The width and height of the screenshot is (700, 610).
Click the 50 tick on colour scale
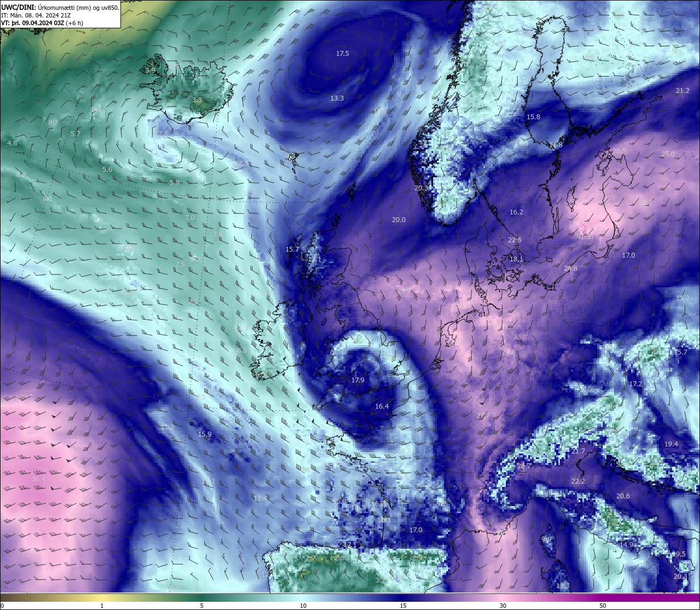[603, 606]
